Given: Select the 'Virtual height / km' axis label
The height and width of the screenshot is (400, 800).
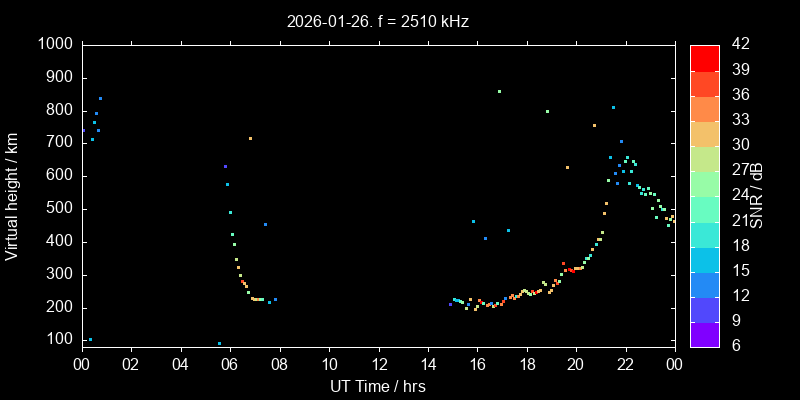Looking at the screenshot, I should [x=12, y=195].
